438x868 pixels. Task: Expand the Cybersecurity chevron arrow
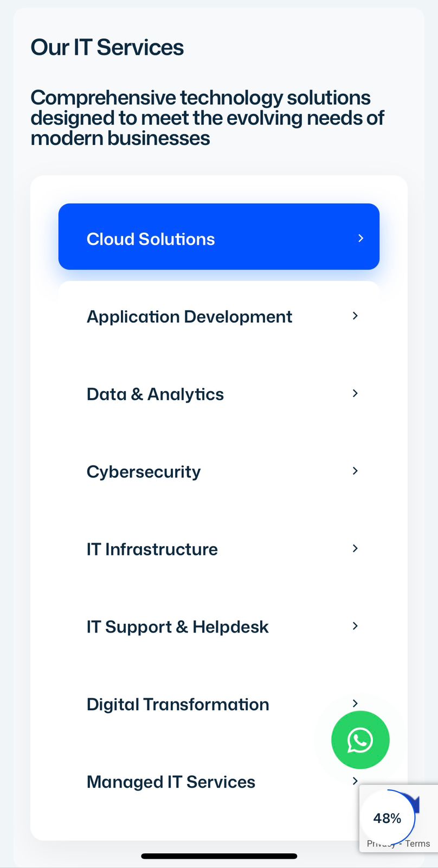pos(355,471)
